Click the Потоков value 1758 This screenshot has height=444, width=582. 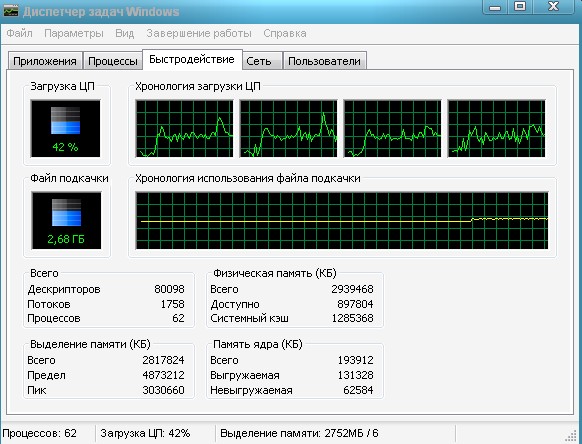click(x=172, y=304)
